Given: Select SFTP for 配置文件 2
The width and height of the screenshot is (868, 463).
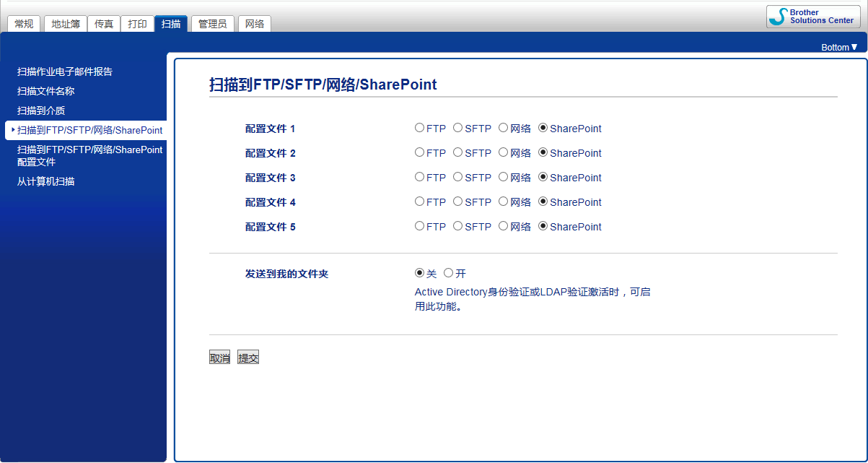Looking at the screenshot, I should pos(457,153).
